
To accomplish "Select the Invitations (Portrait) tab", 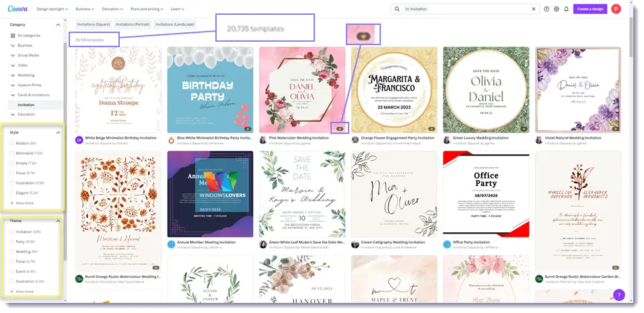I will tap(133, 24).
